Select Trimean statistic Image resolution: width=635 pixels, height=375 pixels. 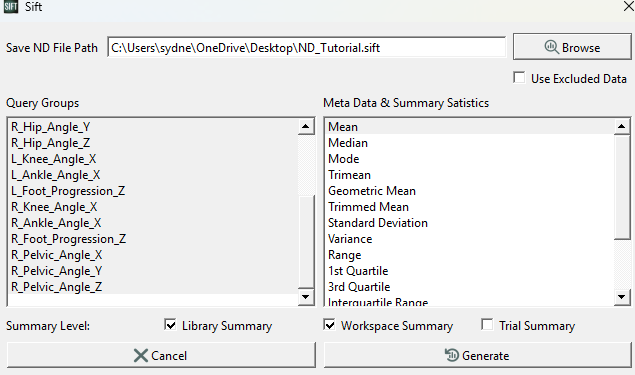click(470, 175)
